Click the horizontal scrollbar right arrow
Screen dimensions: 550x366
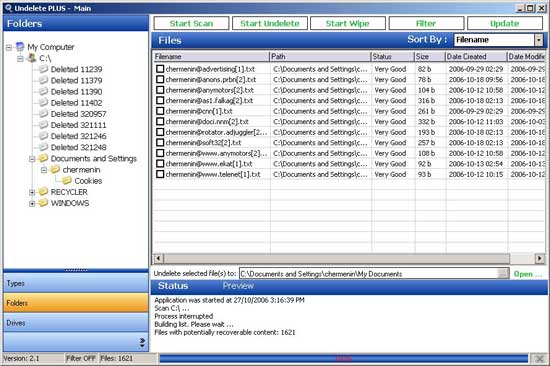(539, 259)
